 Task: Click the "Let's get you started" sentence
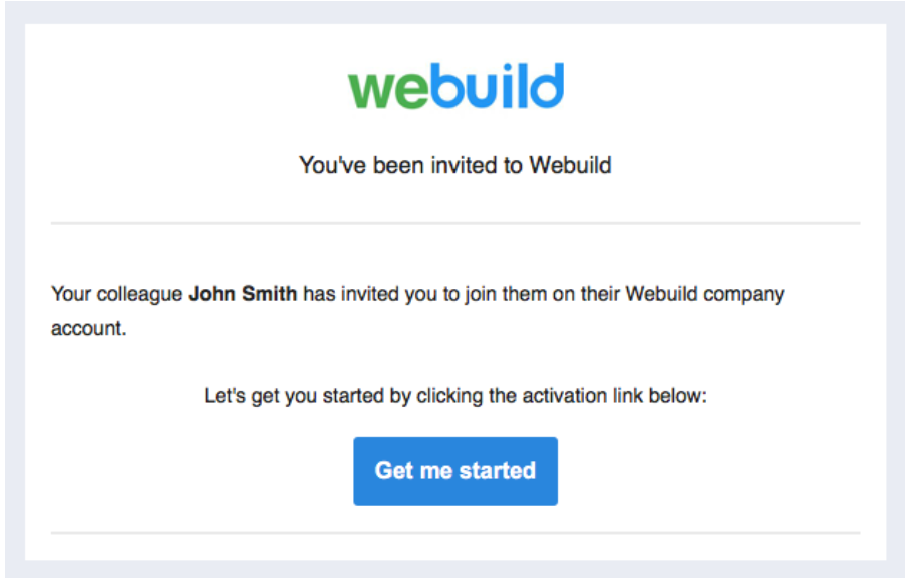click(455, 396)
